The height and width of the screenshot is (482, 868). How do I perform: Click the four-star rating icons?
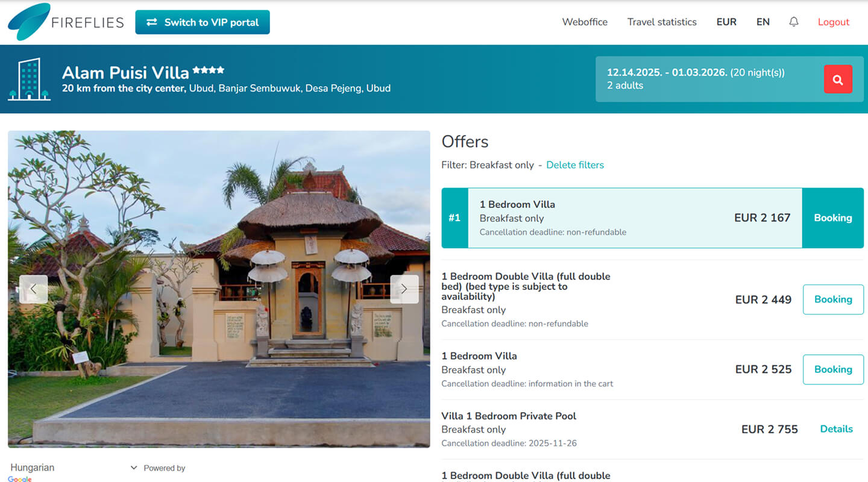[x=209, y=70]
